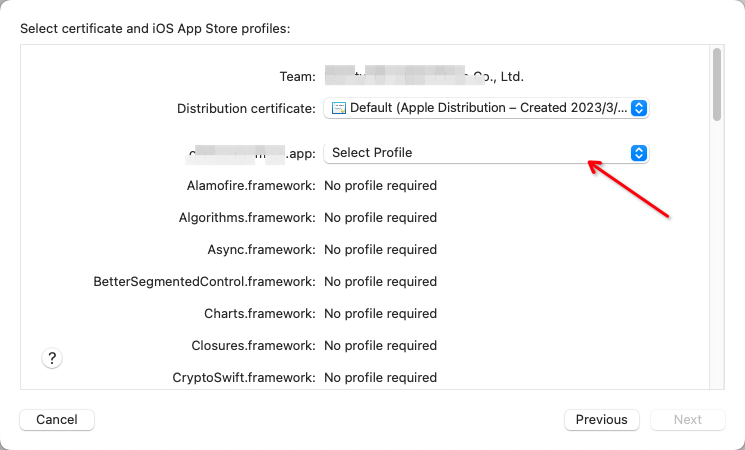Click the question mark help icon

(52, 358)
